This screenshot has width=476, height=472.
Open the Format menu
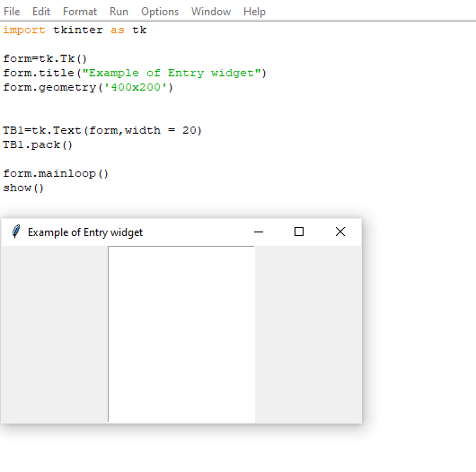pos(80,12)
